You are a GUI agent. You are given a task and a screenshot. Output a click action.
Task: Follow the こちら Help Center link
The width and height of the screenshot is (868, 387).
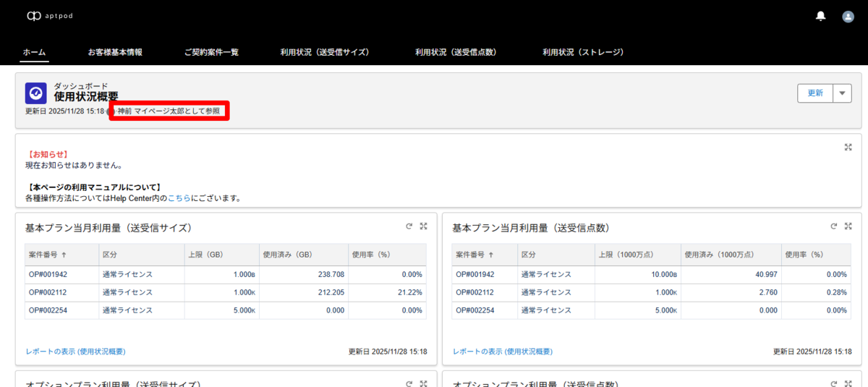179,197
